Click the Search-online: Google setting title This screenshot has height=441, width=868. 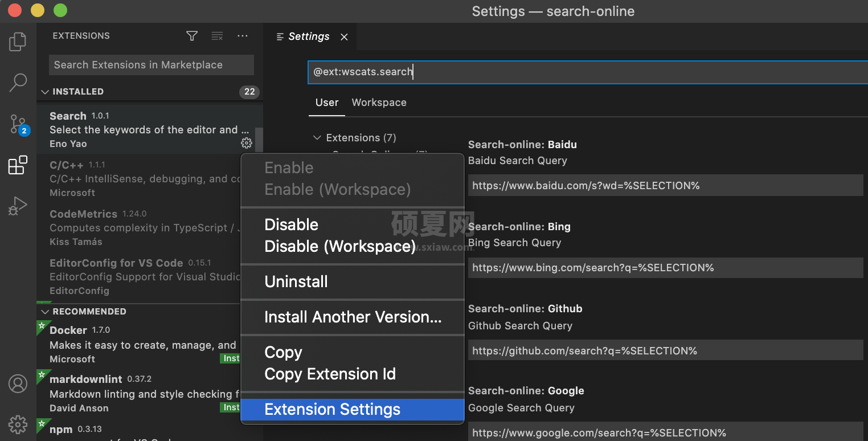[526, 391]
